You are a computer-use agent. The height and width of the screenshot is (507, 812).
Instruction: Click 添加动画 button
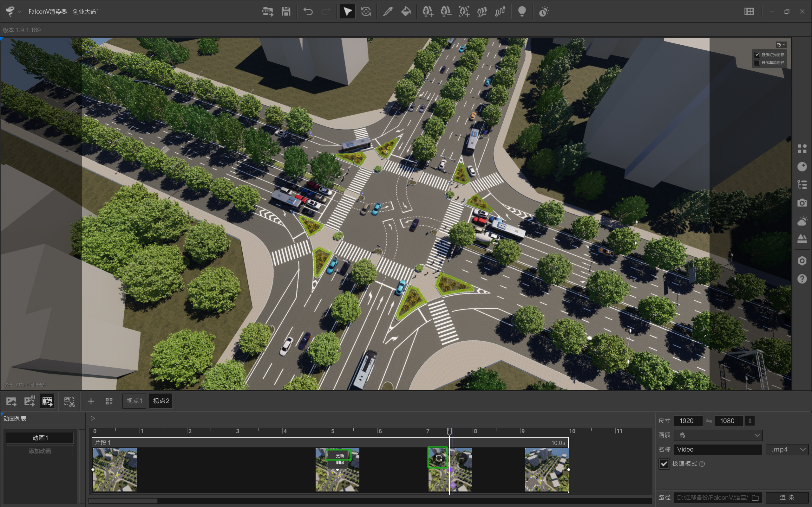pyautogui.click(x=40, y=450)
